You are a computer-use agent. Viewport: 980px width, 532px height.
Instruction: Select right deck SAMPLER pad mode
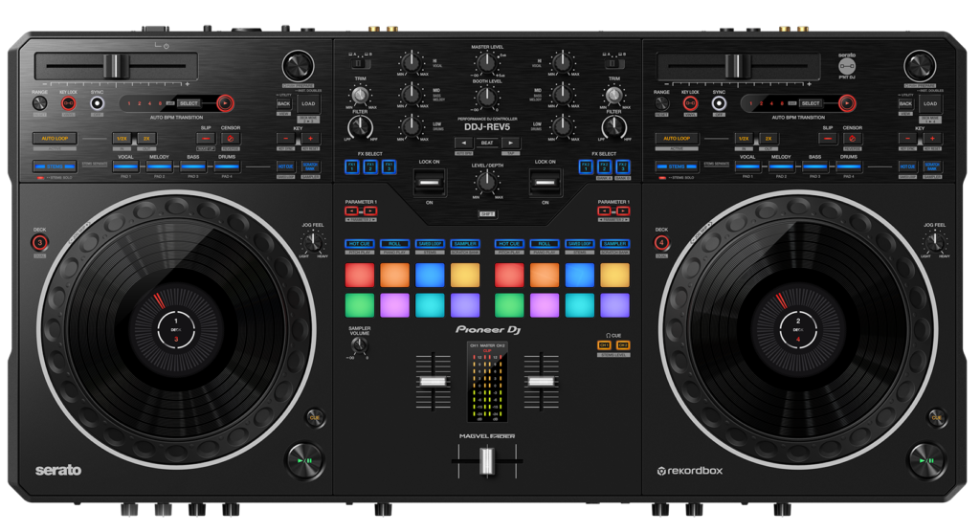(615, 244)
